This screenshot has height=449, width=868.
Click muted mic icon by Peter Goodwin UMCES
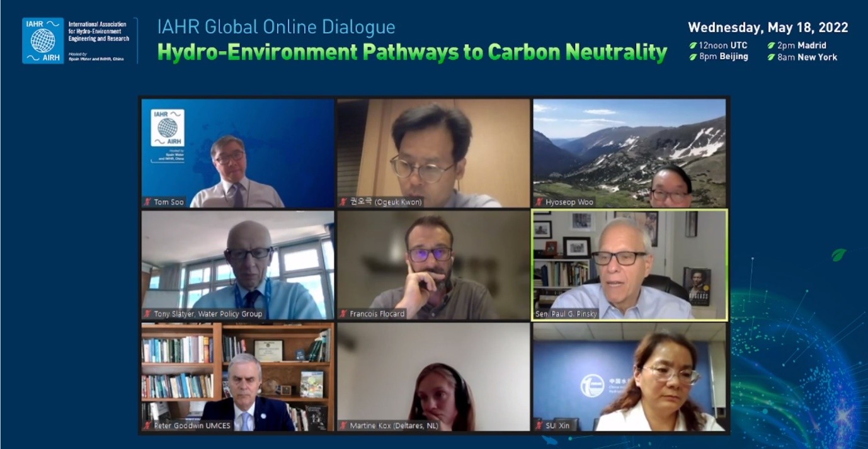tap(147, 426)
